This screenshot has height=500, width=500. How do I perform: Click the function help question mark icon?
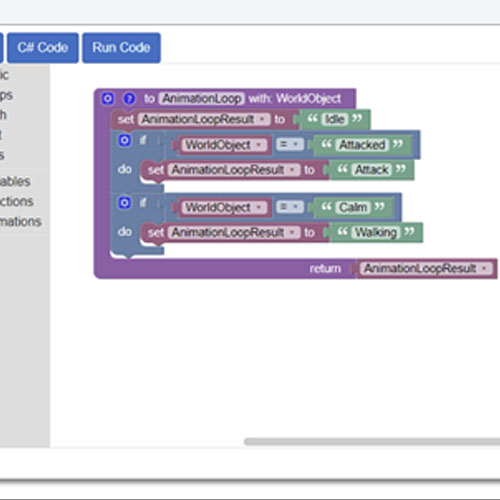point(129,99)
